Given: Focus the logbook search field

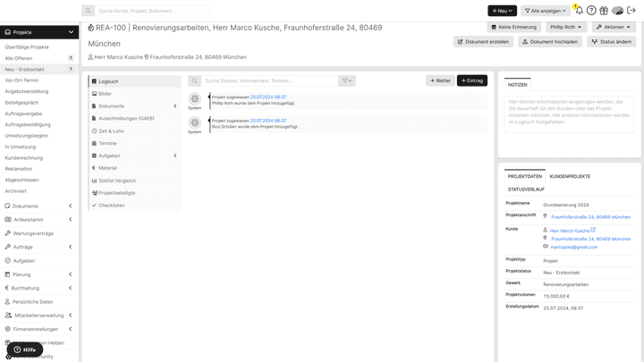Looking at the screenshot, I should 269,80.
